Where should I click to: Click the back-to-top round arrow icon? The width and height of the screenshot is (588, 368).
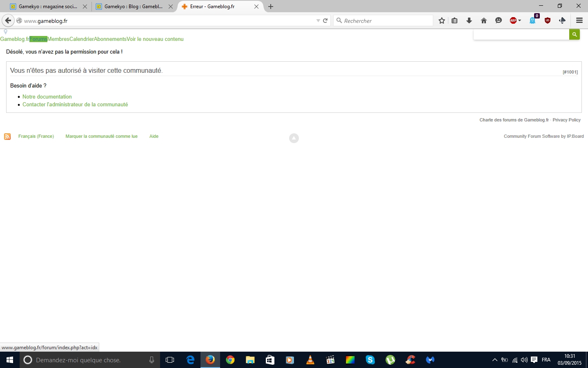(x=294, y=138)
